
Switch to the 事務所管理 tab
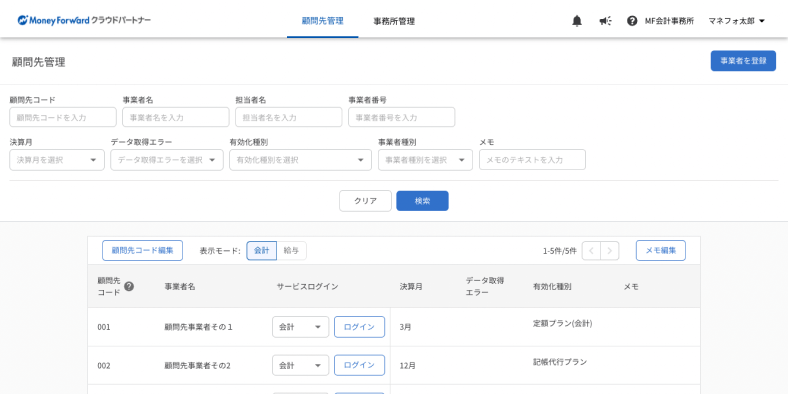tap(394, 21)
